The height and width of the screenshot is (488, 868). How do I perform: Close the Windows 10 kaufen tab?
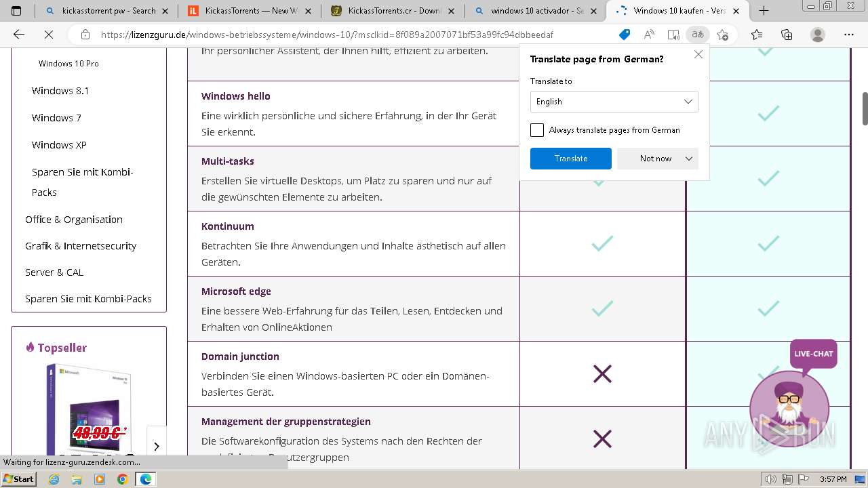click(x=738, y=11)
